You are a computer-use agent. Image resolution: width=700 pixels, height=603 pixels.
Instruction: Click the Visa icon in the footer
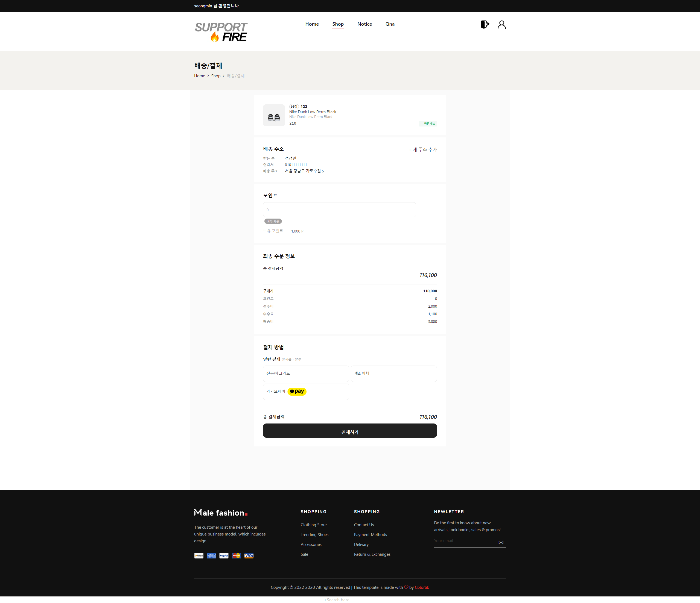pos(249,555)
